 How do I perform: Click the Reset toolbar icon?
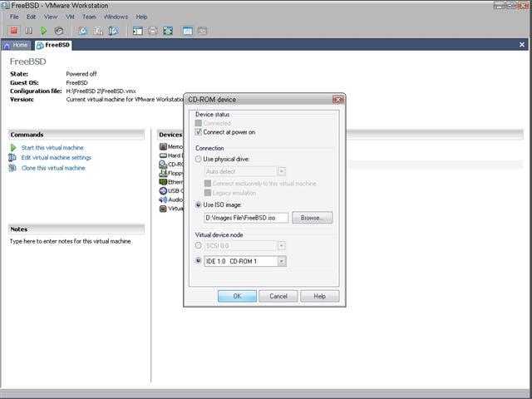[59, 31]
